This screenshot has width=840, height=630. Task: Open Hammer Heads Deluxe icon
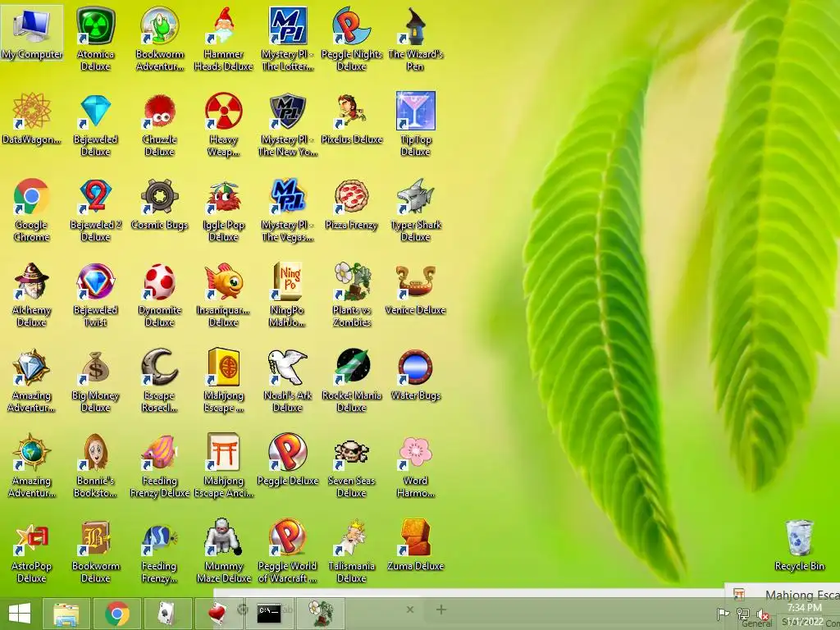[223, 39]
